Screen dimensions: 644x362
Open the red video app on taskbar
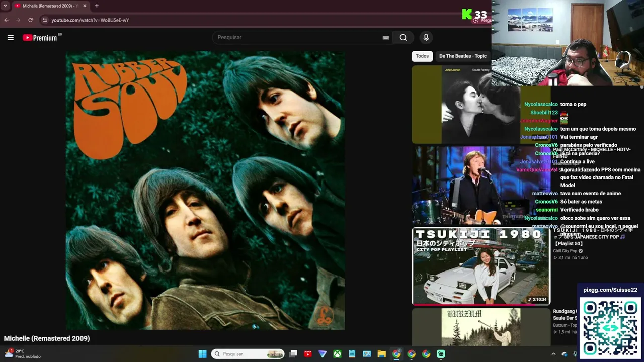(x=308, y=354)
